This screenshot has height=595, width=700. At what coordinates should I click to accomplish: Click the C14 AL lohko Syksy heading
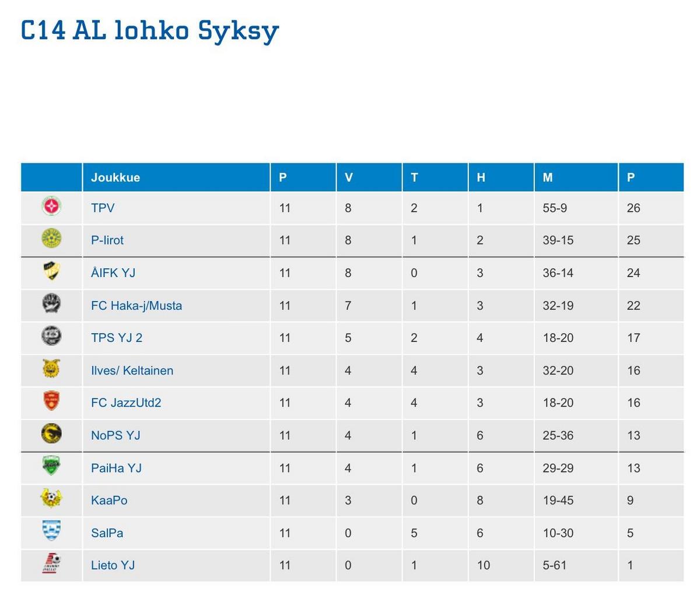pyautogui.click(x=150, y=30)
